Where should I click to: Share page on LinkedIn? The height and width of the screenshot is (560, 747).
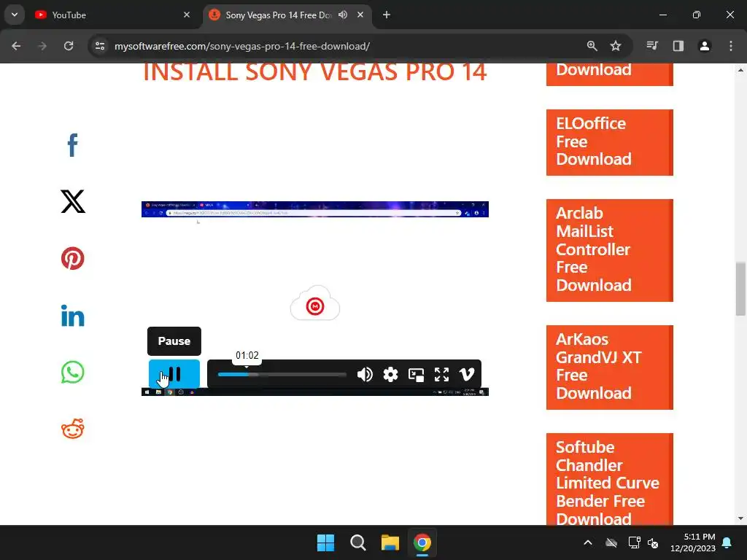pyautogui.click(x=72, y=316)
